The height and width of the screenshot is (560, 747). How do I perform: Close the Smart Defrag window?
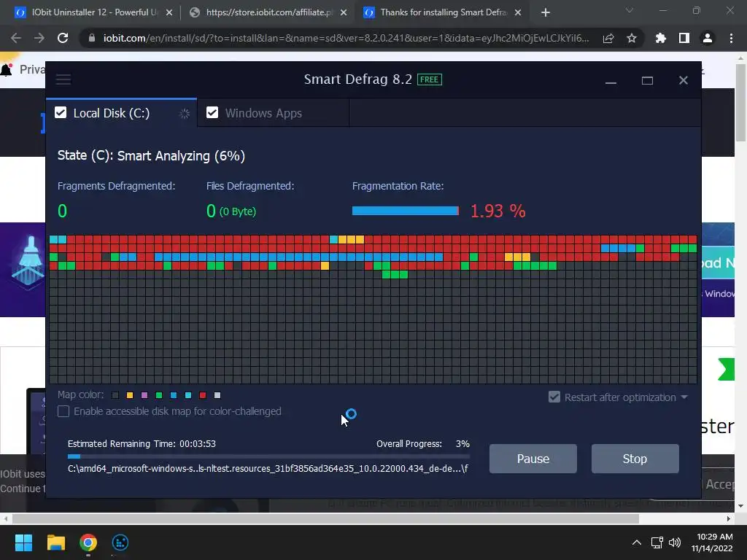(x=683, y=80)
